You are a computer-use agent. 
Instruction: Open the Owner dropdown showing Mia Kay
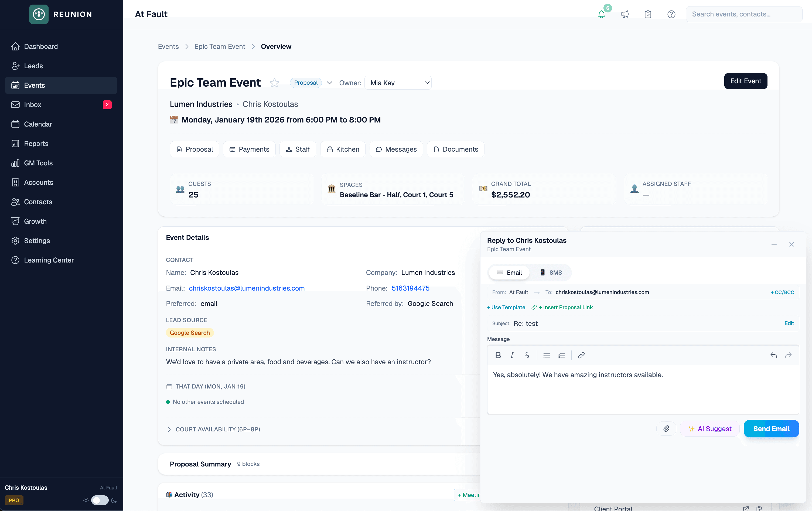(x=398, y=83)
